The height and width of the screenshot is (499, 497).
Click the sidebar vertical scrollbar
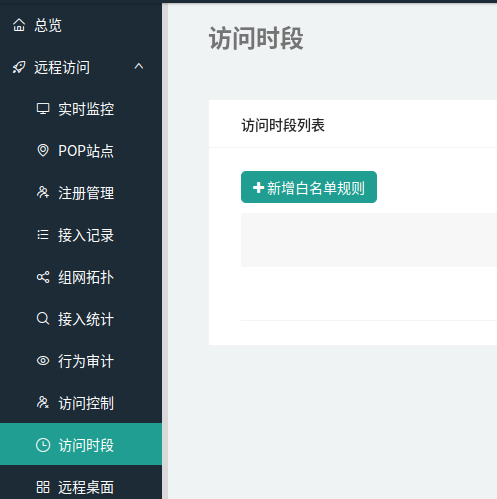click(x=165, y=251)
